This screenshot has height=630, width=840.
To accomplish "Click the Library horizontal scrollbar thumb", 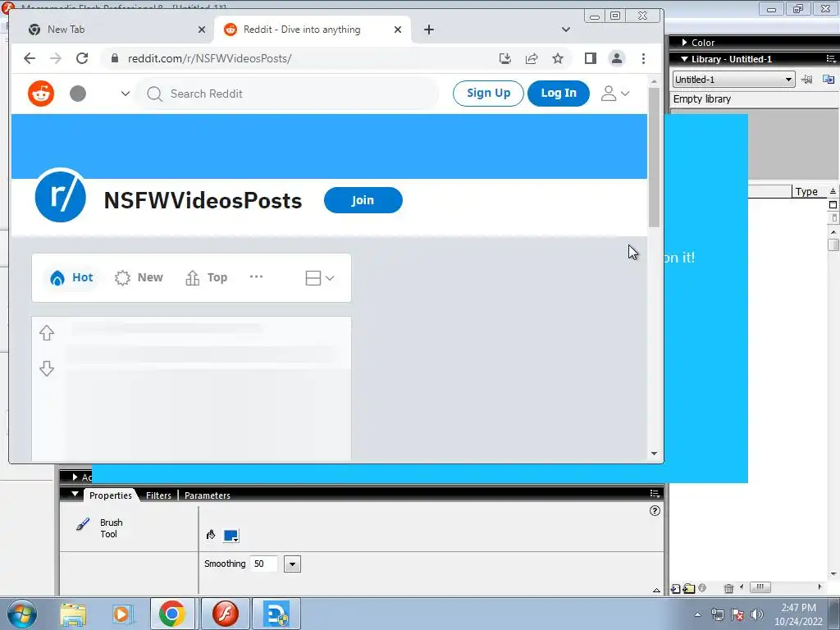I will point(760,587).
